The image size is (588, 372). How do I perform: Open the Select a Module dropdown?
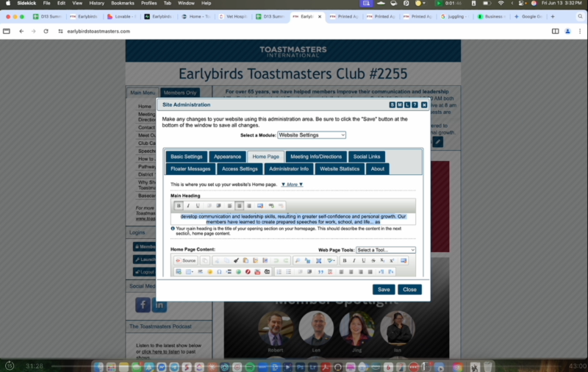point(312,135)
